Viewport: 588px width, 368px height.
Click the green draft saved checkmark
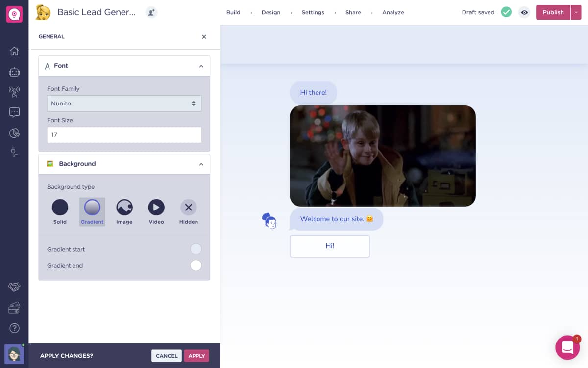pyautogui.click(x=506, y=12)
